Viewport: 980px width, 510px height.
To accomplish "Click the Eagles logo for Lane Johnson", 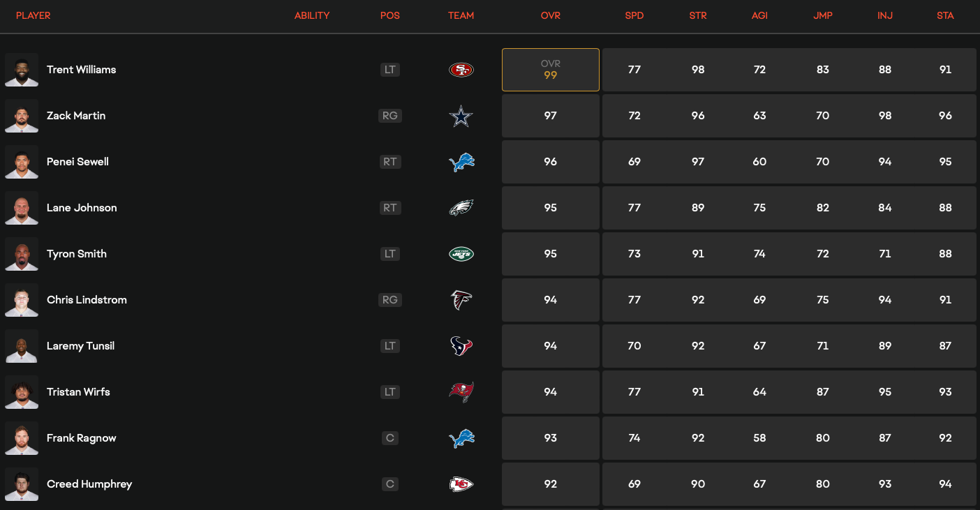I will [461, 208].
